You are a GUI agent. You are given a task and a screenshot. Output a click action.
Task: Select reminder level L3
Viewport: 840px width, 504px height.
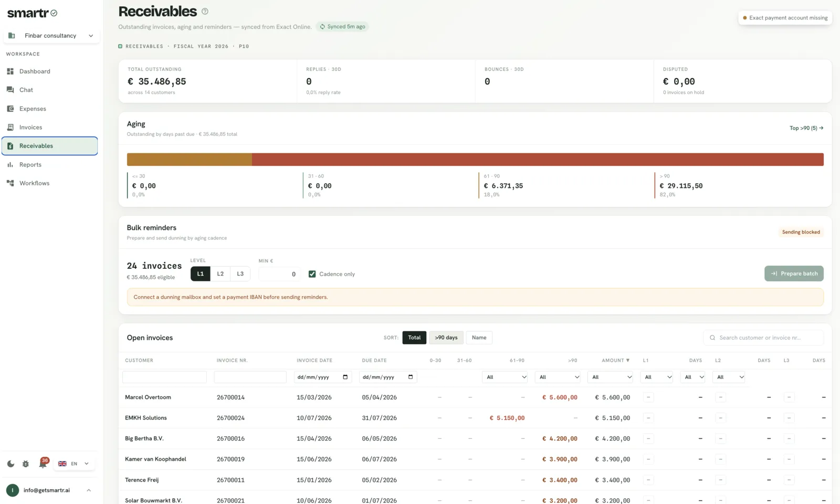pyautogui.click(x=240, y=274)
